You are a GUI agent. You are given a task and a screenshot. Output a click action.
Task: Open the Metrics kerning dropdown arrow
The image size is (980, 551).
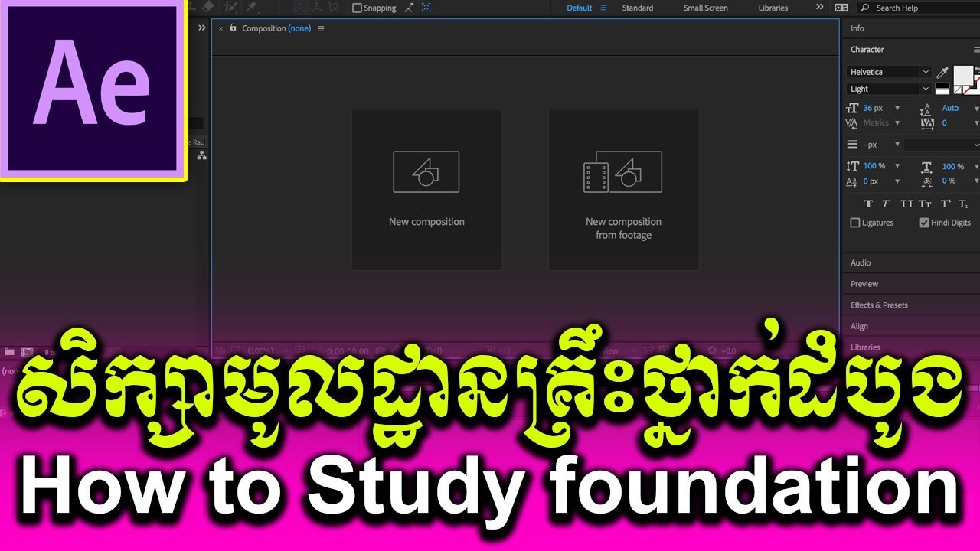pos(897,122)
